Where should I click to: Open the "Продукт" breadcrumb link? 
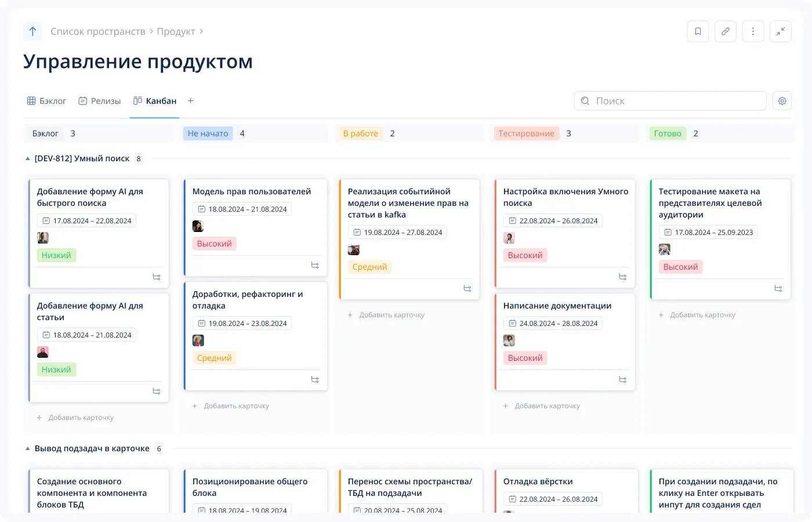pos(176,31)
